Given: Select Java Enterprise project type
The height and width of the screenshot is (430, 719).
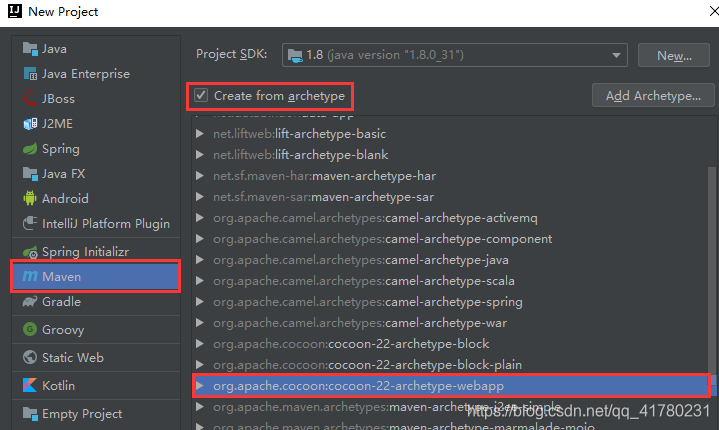Looking at the screenshot, I should coord(96,74).
